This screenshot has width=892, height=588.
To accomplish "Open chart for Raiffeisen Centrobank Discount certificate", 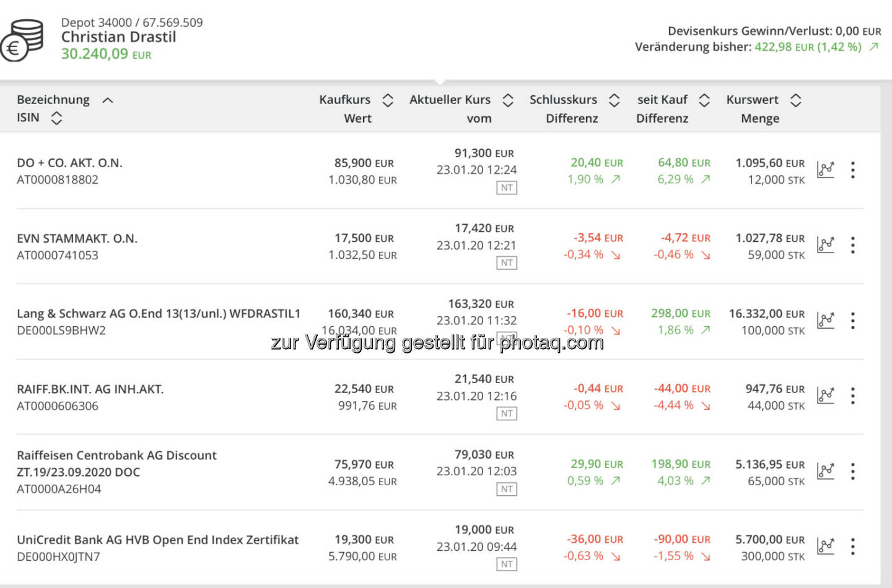I will [826, 471].
